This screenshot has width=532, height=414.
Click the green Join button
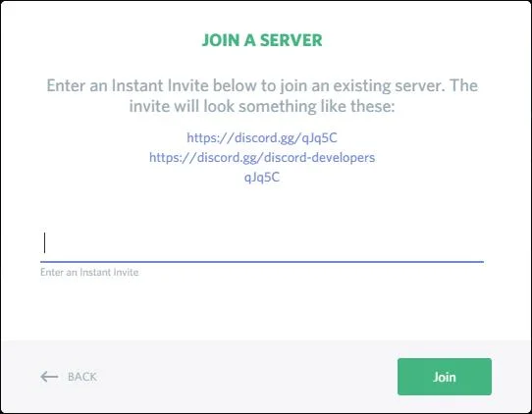[445, 377]
